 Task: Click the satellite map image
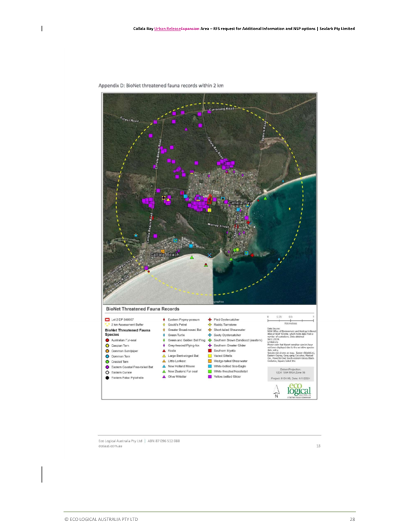(x=210, y=199)
